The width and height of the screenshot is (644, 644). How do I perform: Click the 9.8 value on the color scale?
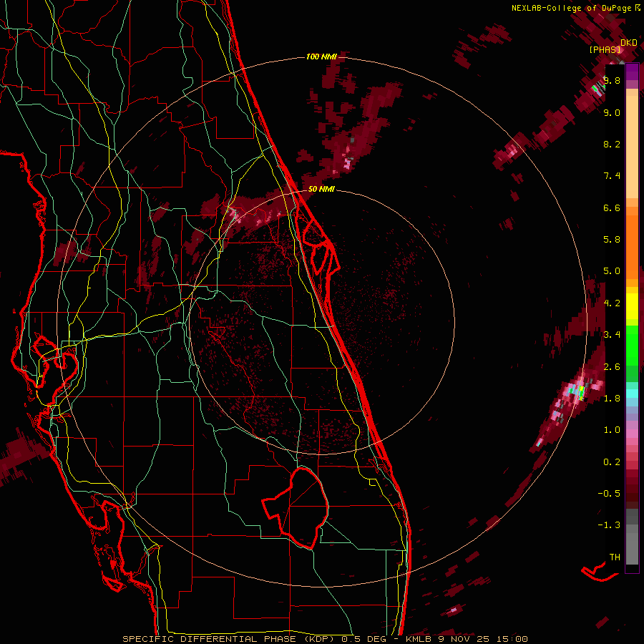(612, 80)
